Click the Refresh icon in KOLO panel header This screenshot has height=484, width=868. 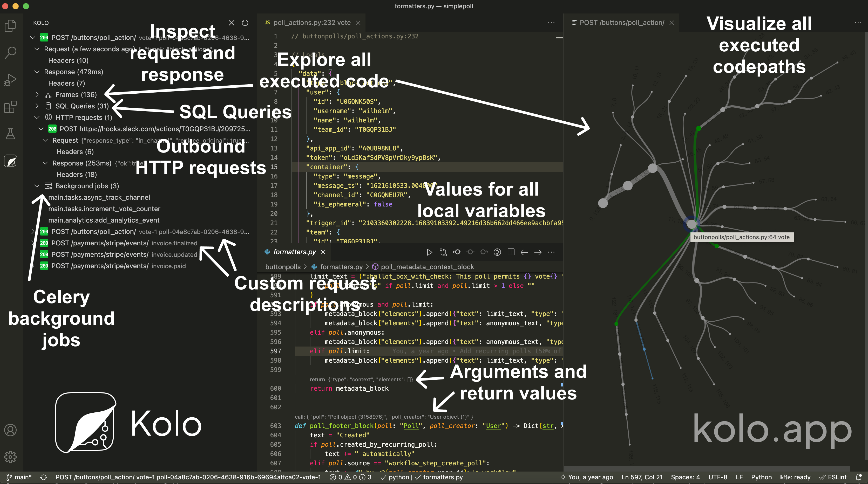click(245, 23)
